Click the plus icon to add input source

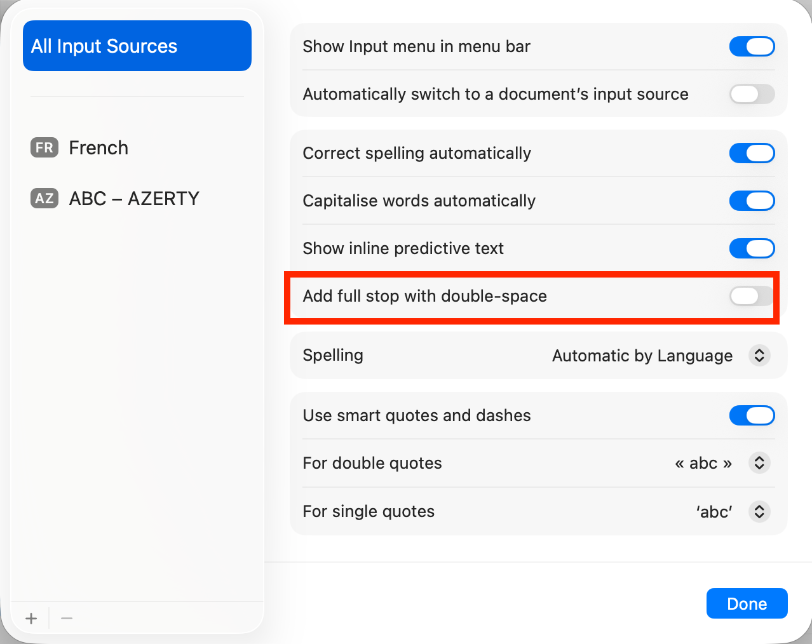tap(31, 618)
